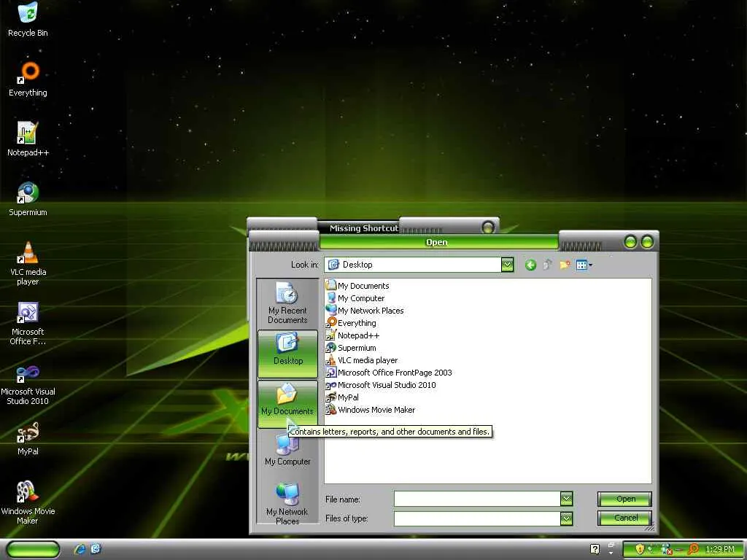The width and height of the screenshot is (747, 560).
Task: Select Microsoft Office FrontPage desktop shortcut
Action: tap(28, 323)
